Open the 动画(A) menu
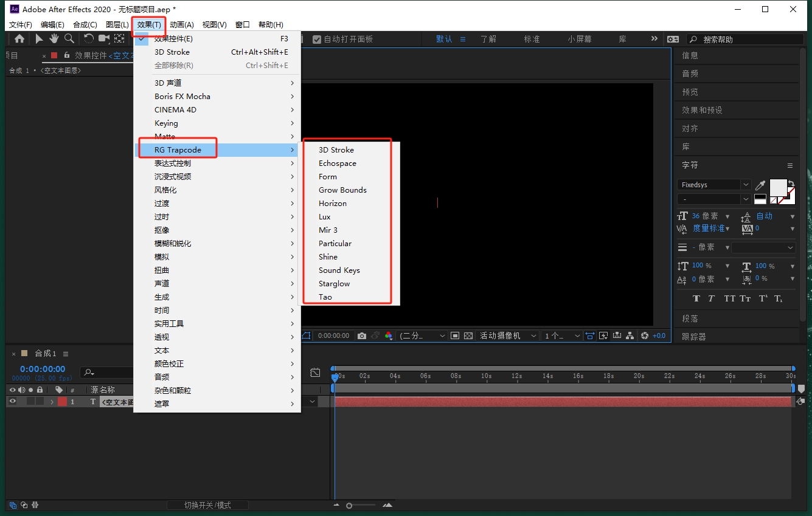 [x=181, y=24]
